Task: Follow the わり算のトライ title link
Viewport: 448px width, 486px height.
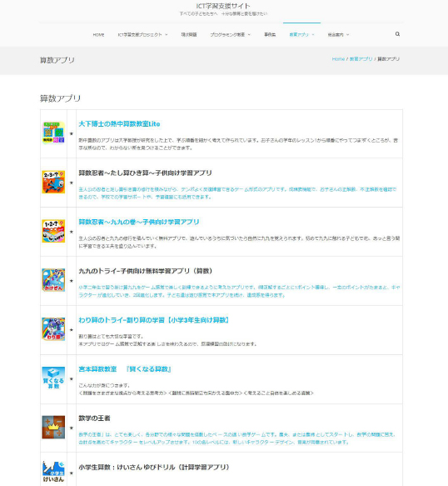Action: click(x=153, y=320)
